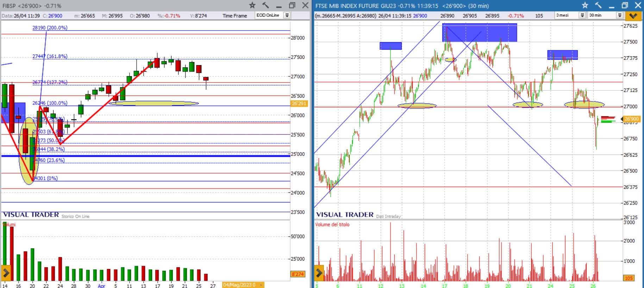The height and width of the screenshot is (288, 644).
Task: Click the 24301 (0%) Fibonacci label
Action: tap(45, 179)
